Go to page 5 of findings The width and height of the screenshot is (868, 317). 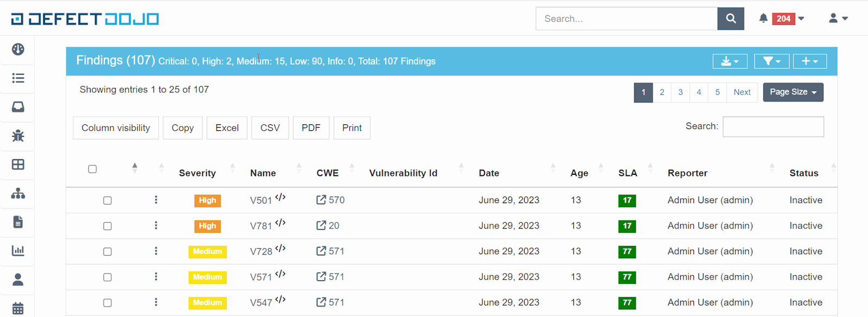(x=717, y=92)
